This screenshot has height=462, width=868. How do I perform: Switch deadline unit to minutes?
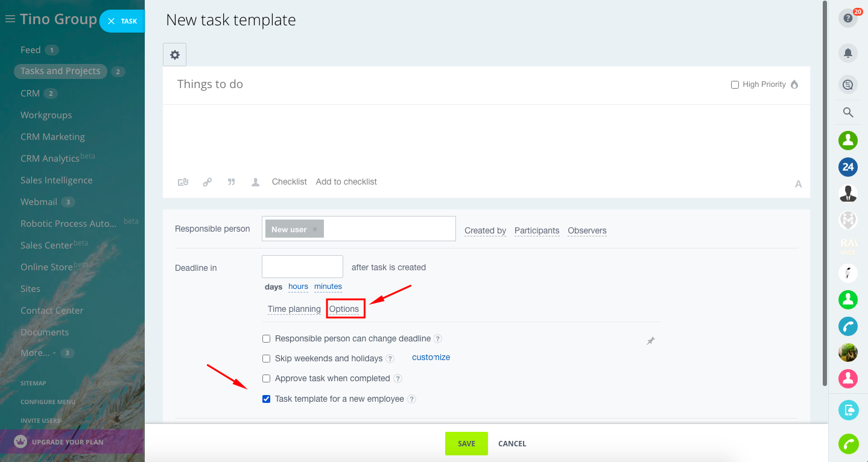(x=328, y=286)
